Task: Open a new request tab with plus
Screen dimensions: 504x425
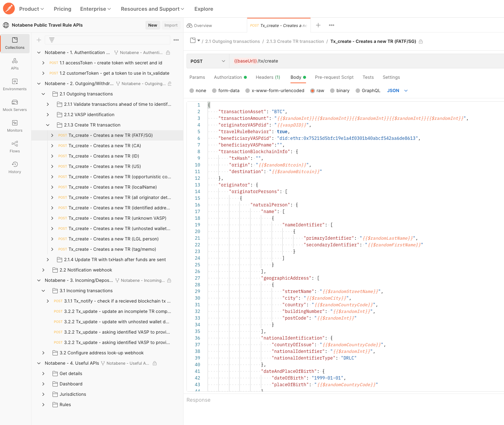Action: click(x=318, y=25)
